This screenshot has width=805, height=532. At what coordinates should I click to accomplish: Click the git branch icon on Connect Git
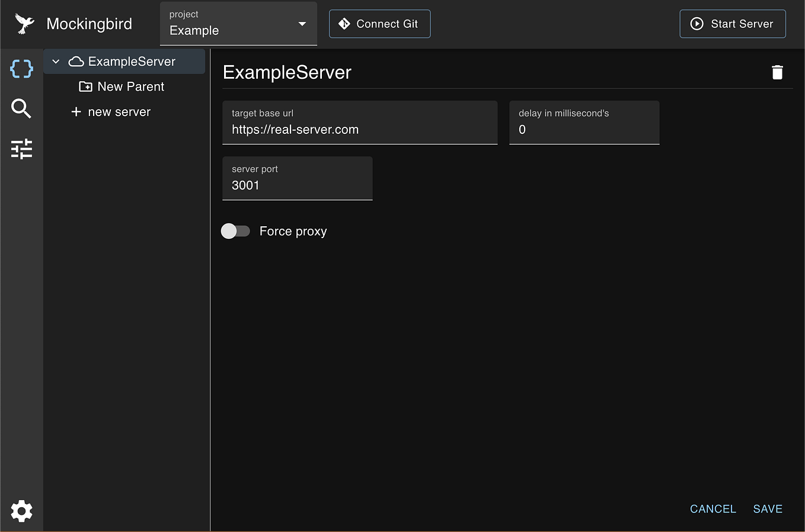(345, 24)
